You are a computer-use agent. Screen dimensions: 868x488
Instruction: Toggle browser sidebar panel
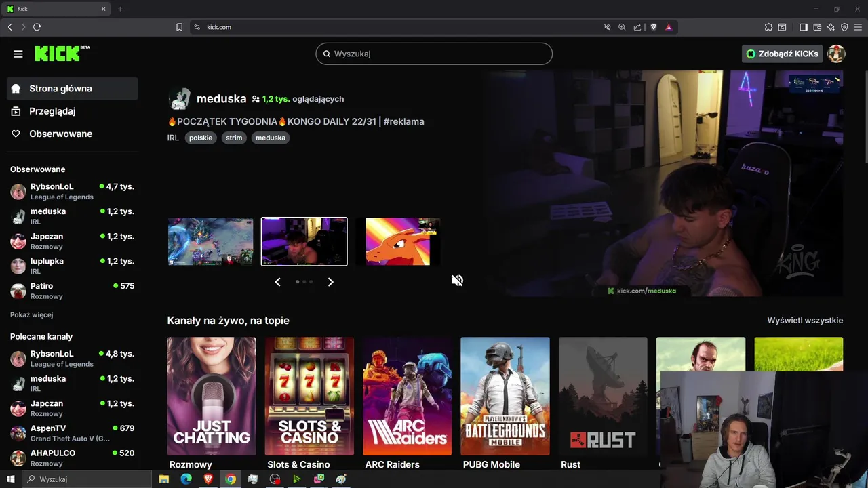point(804,27)
